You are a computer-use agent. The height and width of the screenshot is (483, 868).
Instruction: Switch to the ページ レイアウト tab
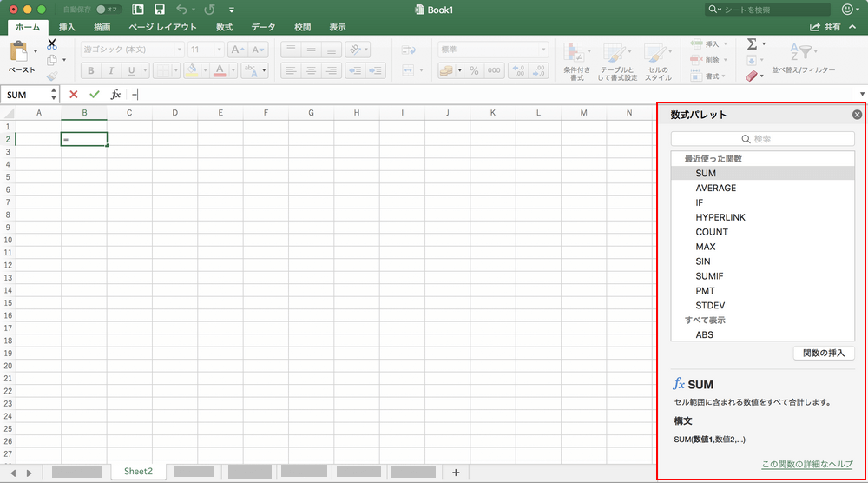(x=162, y=27)
